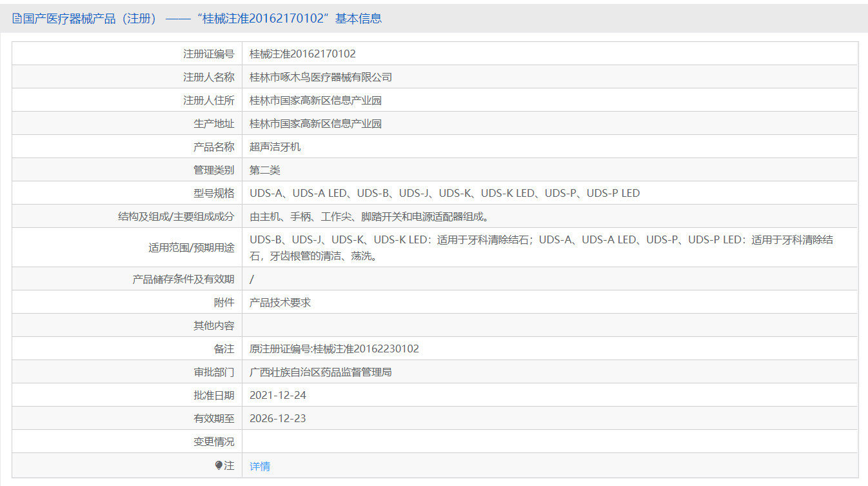This screenshot has width=868, height=486.
Task: Click the 注册证编号 label
Action: point(209,54)
